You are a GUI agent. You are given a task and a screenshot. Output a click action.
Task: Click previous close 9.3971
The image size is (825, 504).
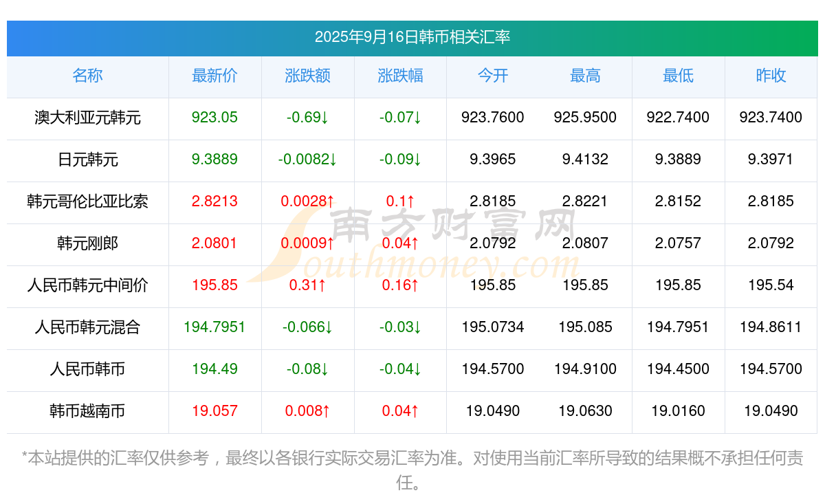point(771,160)
